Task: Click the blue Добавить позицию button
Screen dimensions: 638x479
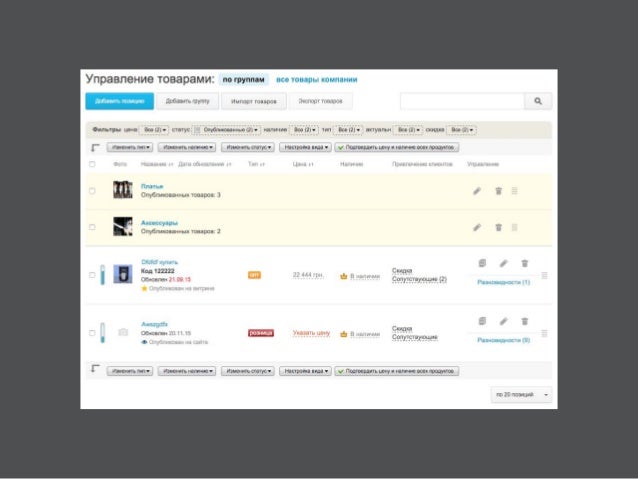Action: (x=120, y=101)
